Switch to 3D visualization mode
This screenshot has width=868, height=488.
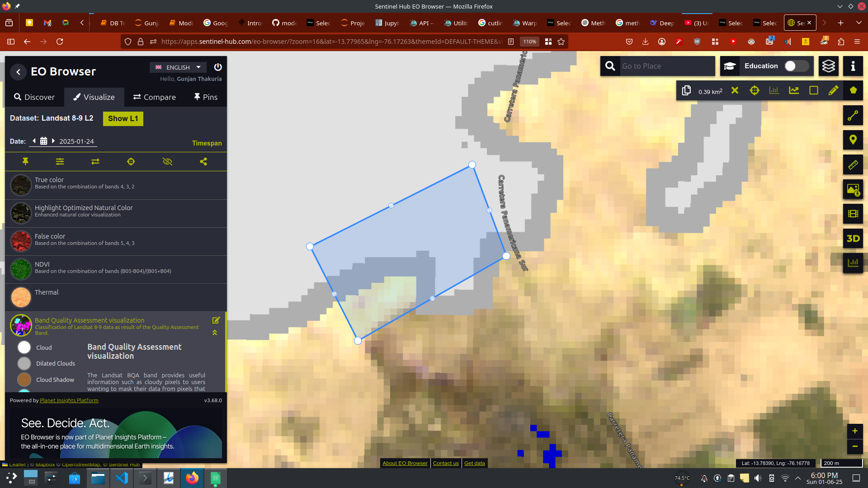click(853, 239)
